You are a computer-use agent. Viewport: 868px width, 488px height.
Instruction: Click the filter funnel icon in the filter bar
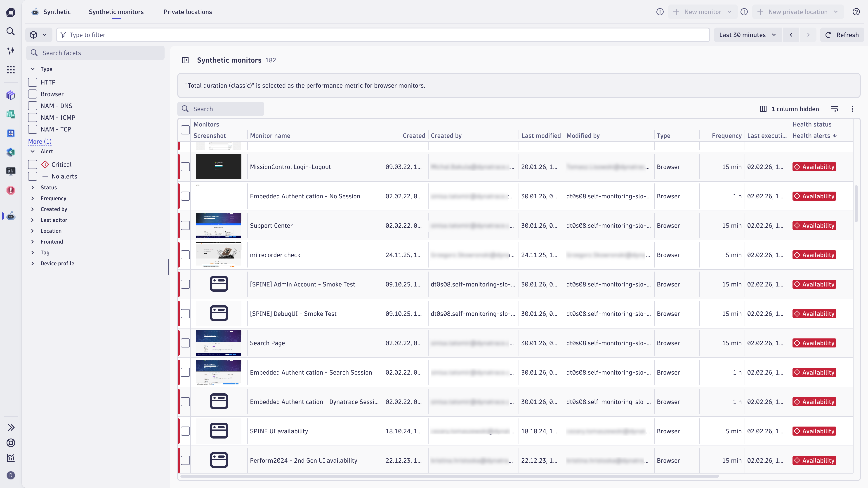pos(63,34)
